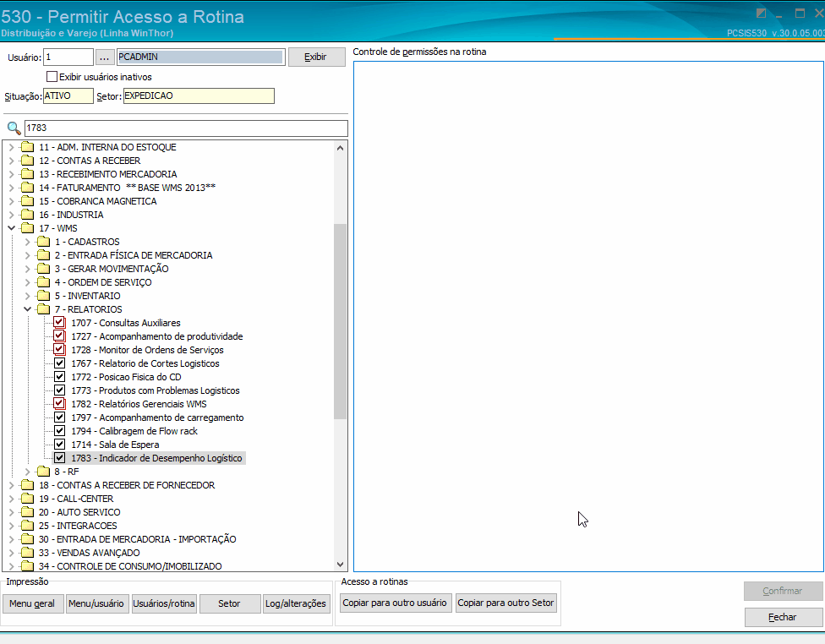Open user lookup with the ... button
The image size is (825, 644).
(105, 57)
